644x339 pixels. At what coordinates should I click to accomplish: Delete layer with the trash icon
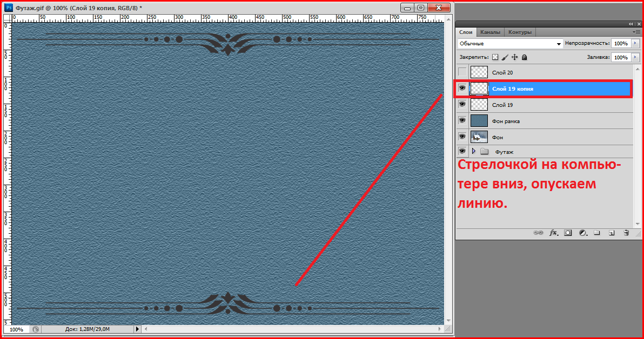tap(626, 233)
